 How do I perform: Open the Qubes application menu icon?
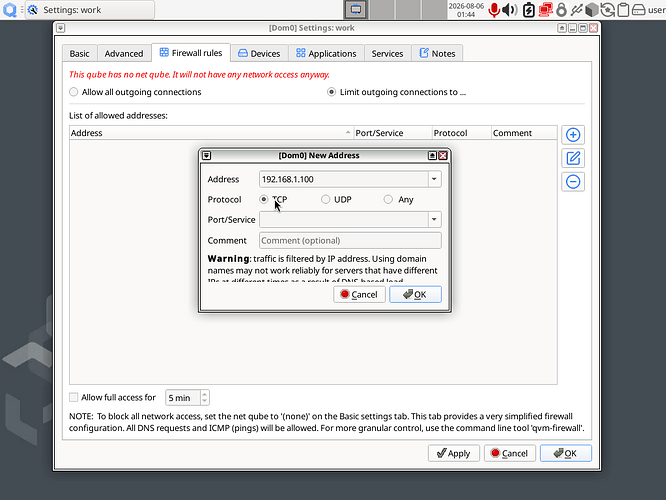[x=9, y=9]
